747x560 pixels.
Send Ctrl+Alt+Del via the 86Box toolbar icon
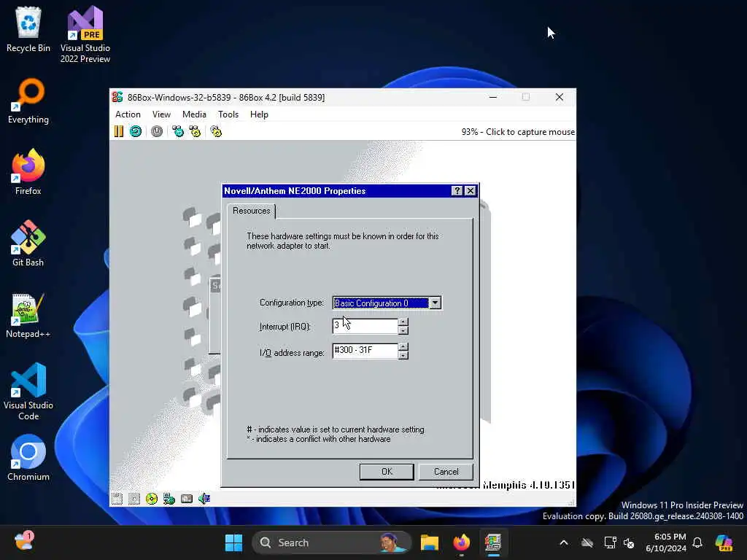(x=178, y=131)
